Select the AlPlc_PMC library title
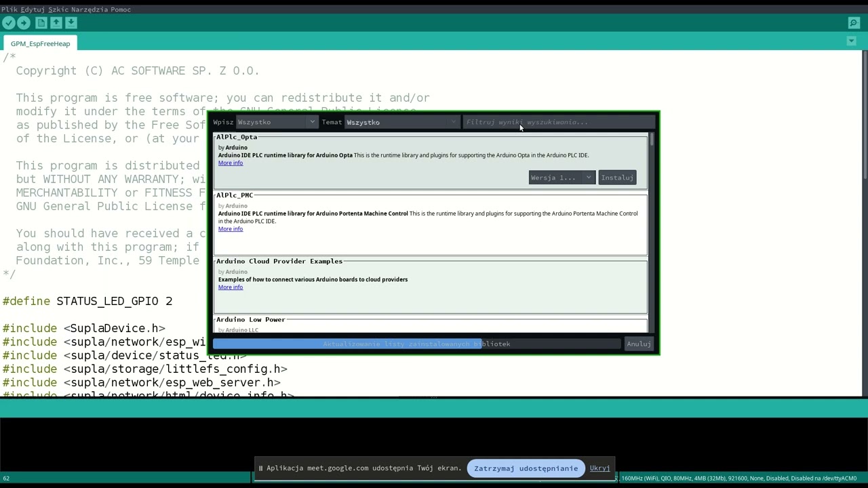 (235, 195)
